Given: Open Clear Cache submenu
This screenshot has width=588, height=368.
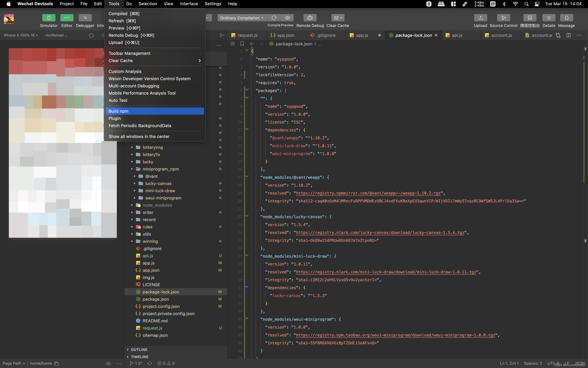Looking at the screenshot, I should 155,61.
